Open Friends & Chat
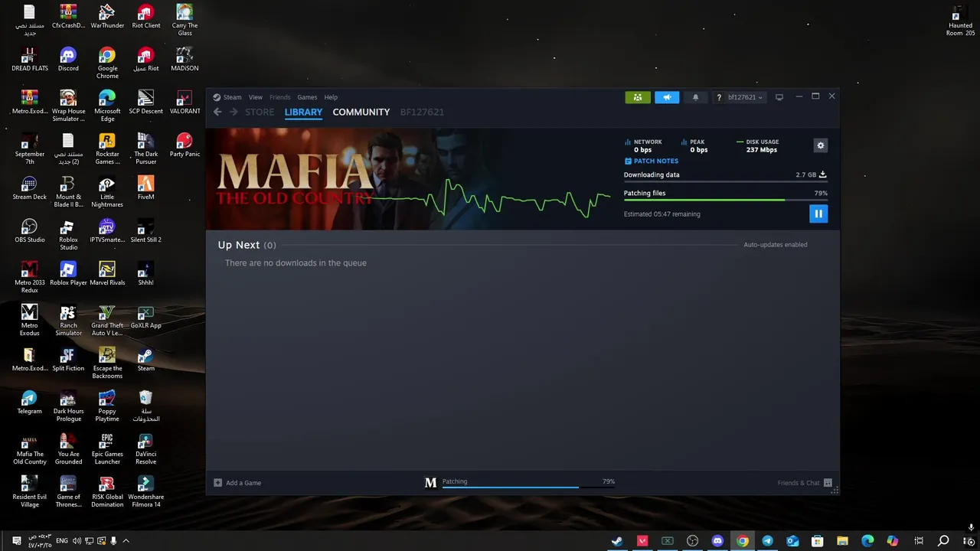Viewport: 980px width, 551px height. click(805, 483)
